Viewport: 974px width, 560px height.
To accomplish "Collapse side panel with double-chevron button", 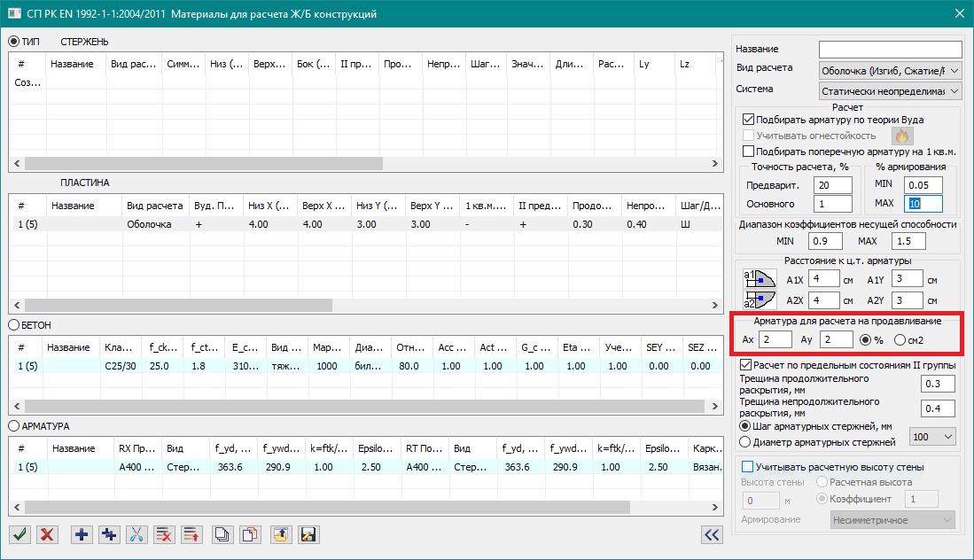I will [x=711, y=533].
